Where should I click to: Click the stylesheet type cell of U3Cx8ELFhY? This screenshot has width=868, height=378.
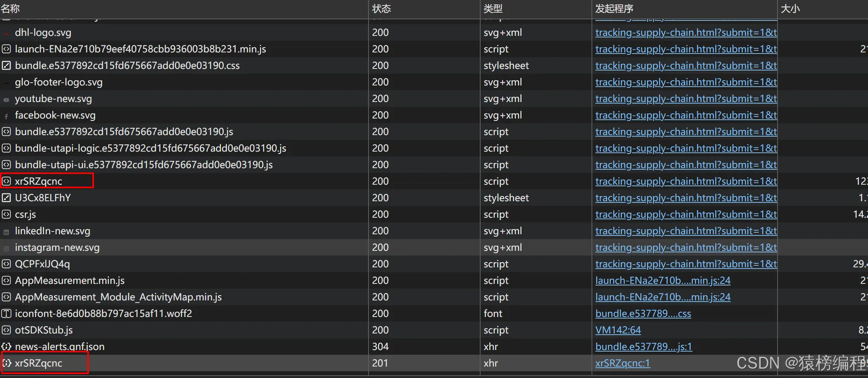click(x=506, y=198)
